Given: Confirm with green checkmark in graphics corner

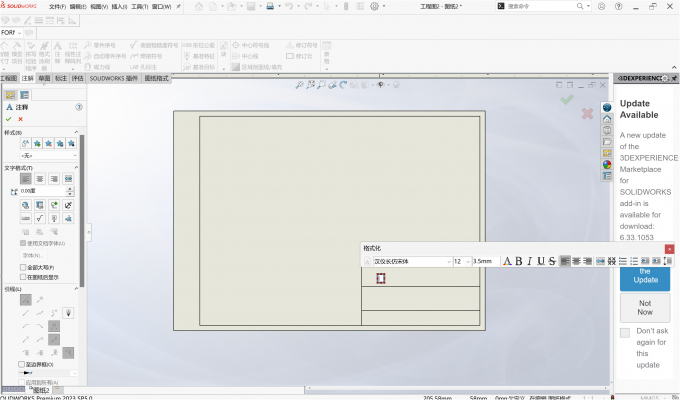Looking at the screenshot, I should pos(566,99).
